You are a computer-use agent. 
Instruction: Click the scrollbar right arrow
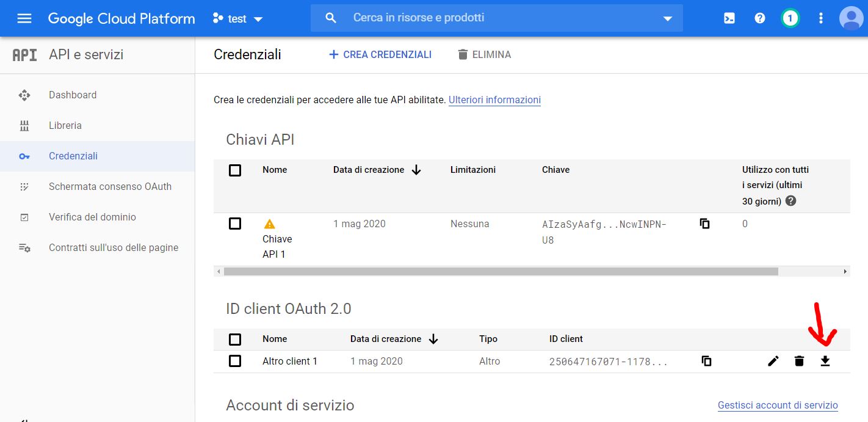(845, 271)
